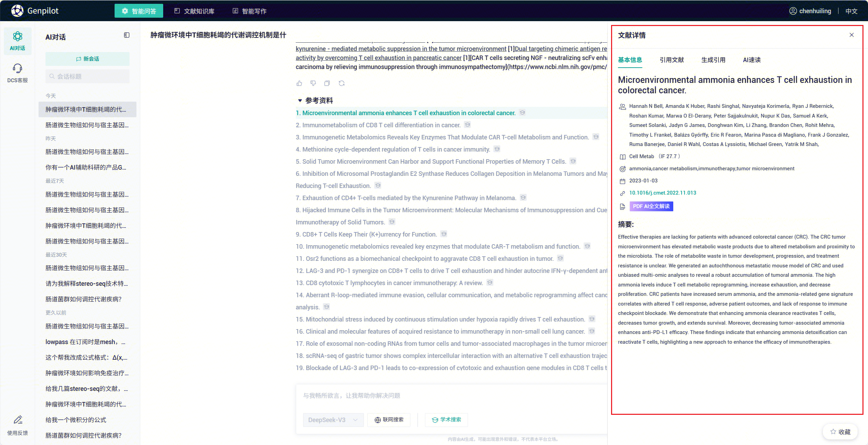The width and height of the screenshot is (868, 445).
Task: Switch to the 引用文献 tab
Action: [x=671, y=60]
